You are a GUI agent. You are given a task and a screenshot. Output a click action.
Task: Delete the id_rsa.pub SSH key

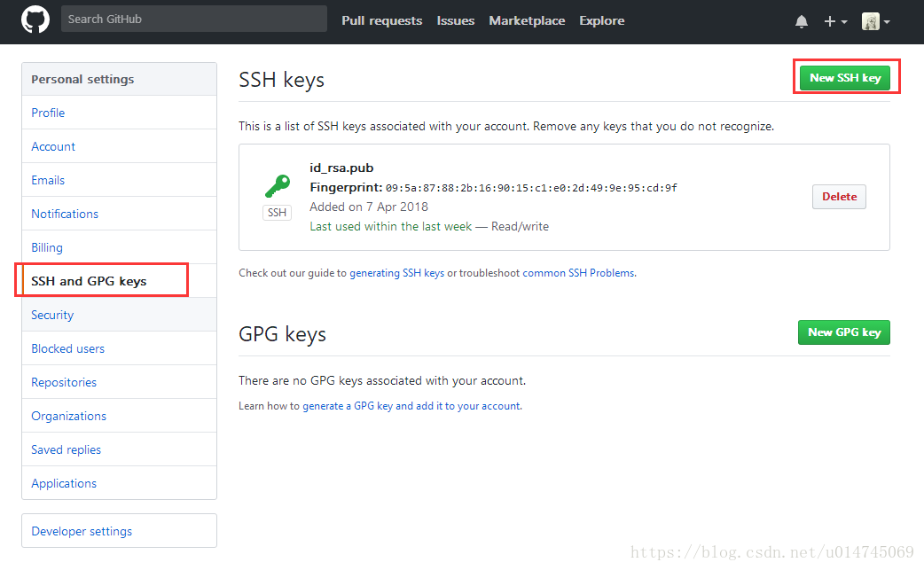(839, 197)
